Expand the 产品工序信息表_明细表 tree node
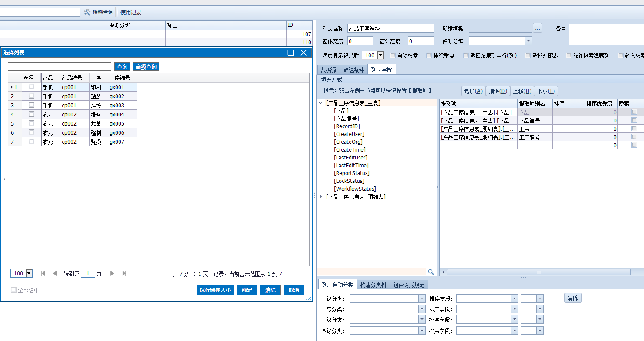 [x=321, y=197]
